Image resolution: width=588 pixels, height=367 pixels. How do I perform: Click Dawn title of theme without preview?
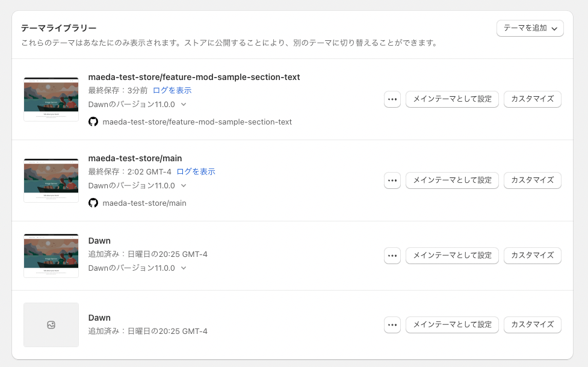click(99, 318)
